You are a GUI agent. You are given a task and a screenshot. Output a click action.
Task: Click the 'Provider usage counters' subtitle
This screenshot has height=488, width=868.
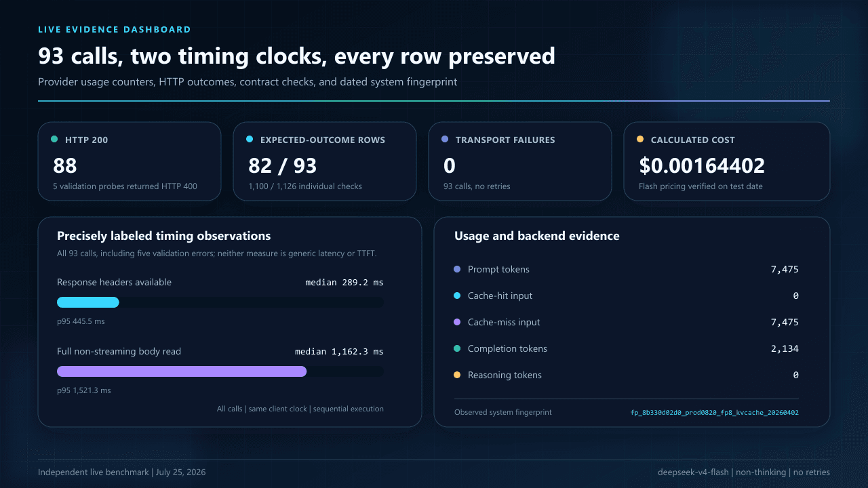click(x=248, y=82)
